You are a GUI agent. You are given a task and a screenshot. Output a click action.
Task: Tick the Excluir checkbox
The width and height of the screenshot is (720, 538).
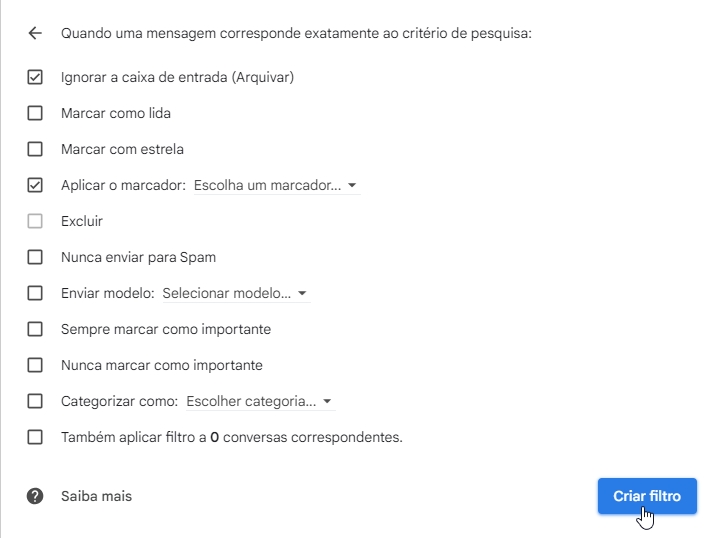[x=35, y=221]
